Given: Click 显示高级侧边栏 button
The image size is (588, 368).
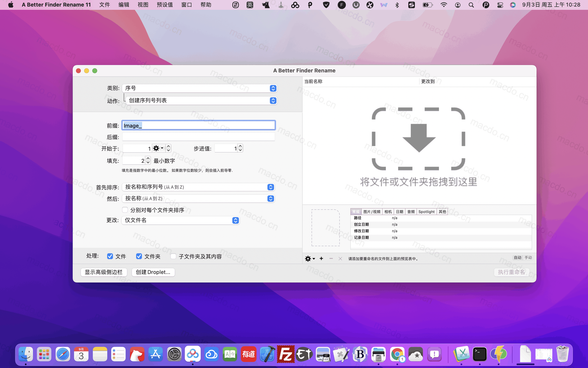Looking at the screenshot, I should [x=104, y=272].
